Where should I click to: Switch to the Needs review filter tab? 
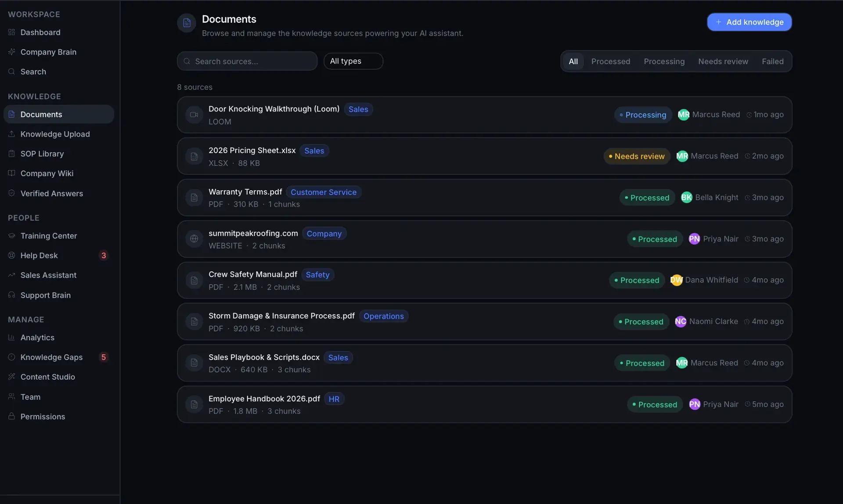(723, 61)
